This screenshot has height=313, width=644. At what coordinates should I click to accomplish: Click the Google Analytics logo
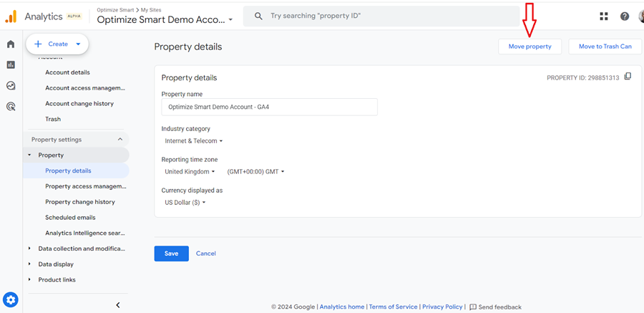pos(11,16)
